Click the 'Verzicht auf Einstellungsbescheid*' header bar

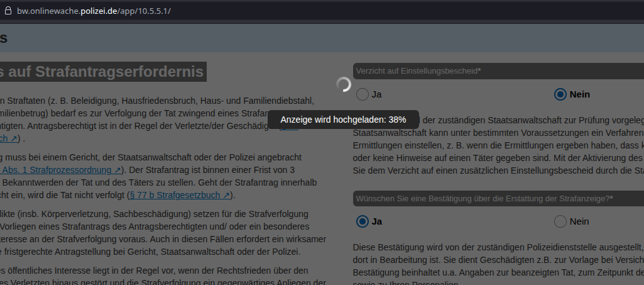point(496,71)
